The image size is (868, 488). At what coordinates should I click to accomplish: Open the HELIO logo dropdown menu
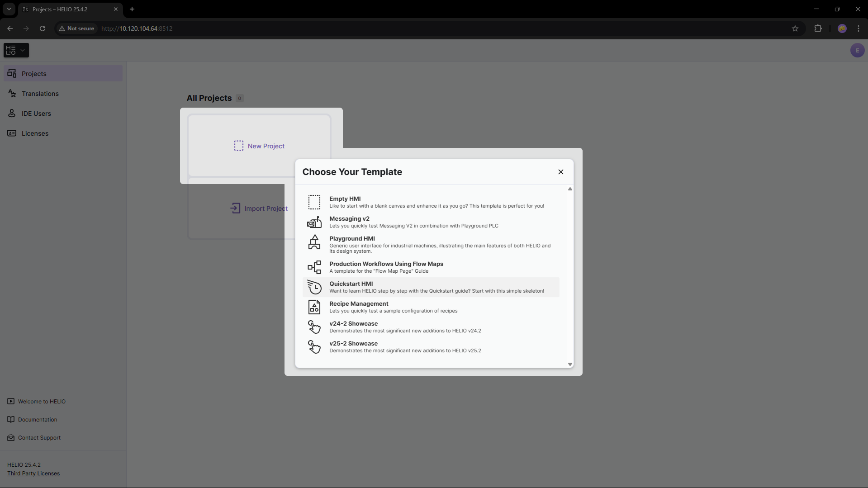[x=16, y=50]
